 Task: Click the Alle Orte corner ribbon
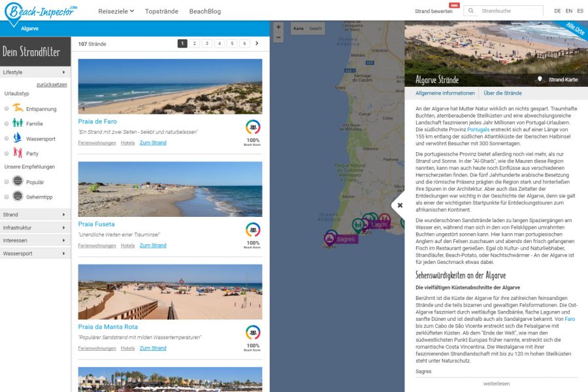tap(575, 29)
